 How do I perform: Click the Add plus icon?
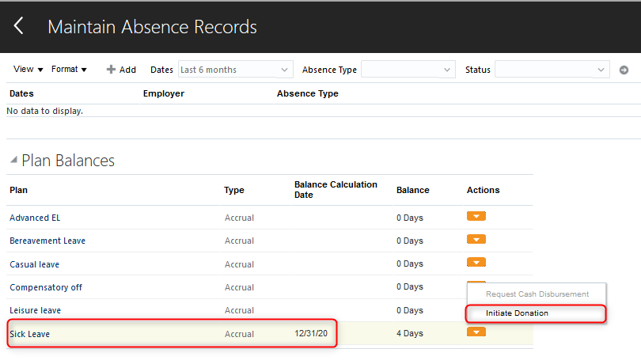pyautogui.click(x=112, y=70)
